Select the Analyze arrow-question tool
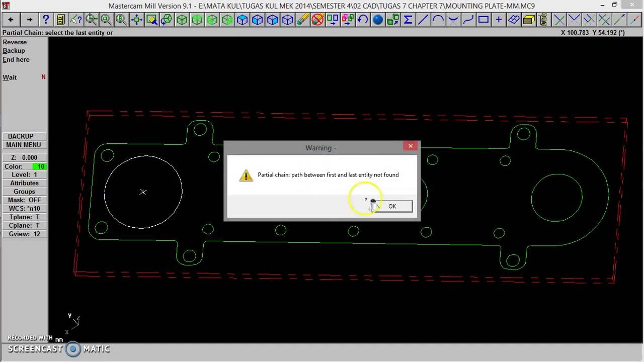Image resolution: width=644 pixels, height=362 pixels. point(76,20)
